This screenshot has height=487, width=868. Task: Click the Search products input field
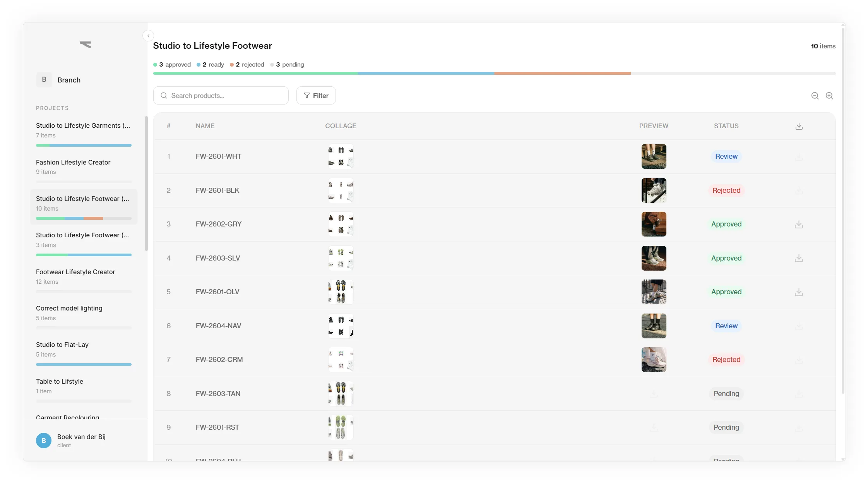click(x=221, y=95)
